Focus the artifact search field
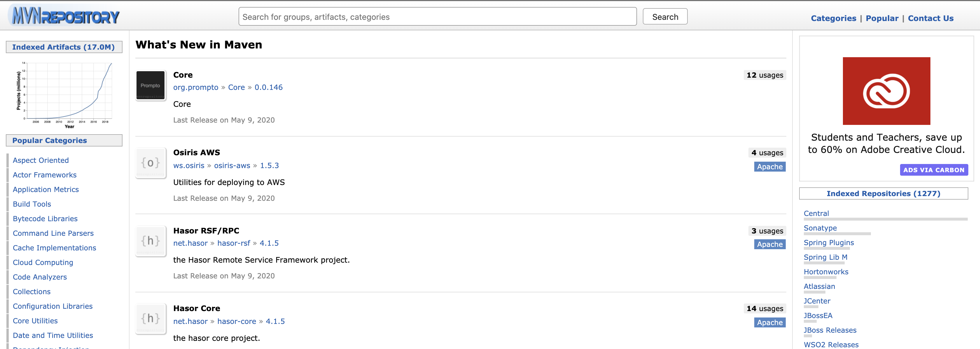 (x=437, y=17)
